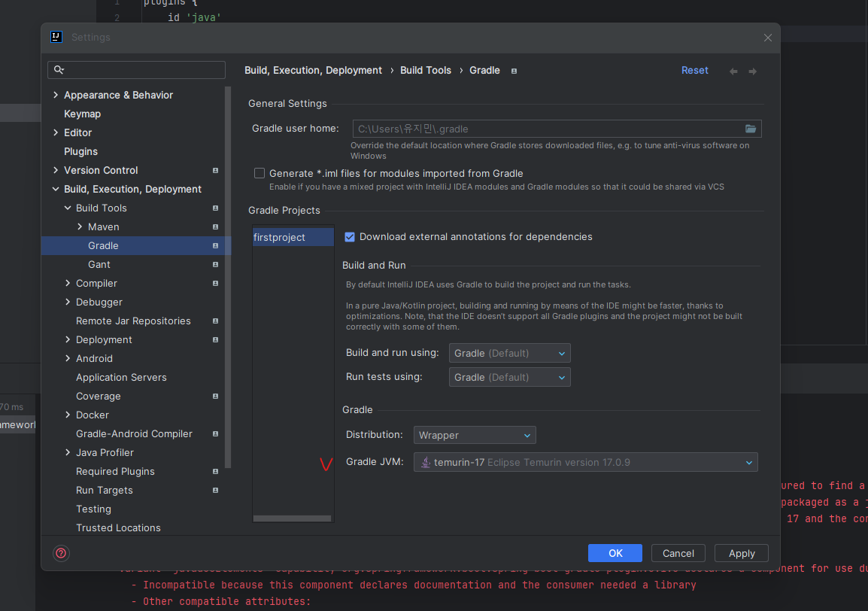Click the project icon on the Compiler row
The height and width of the screenshot is (611, 868).
(x=215, y=284)
